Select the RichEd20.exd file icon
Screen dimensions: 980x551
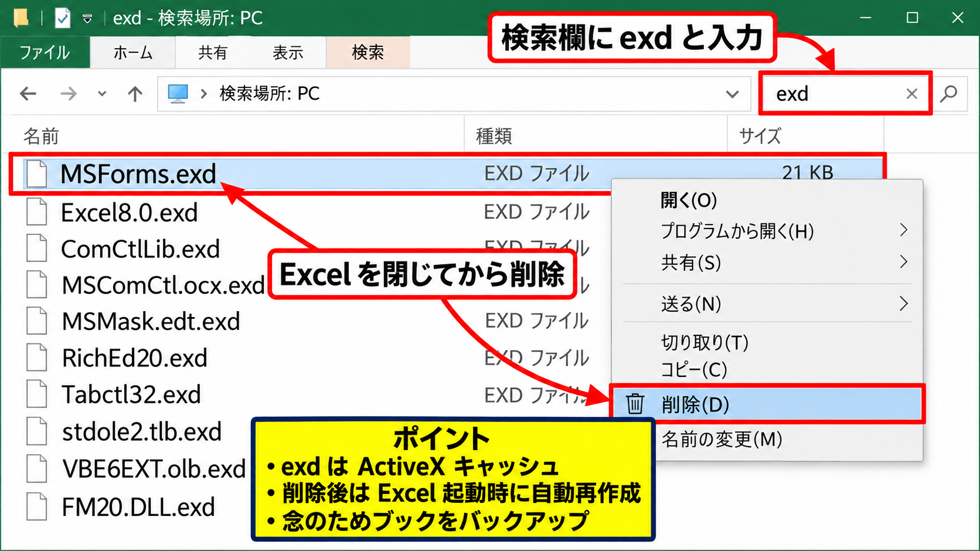(x=36, y=358)
